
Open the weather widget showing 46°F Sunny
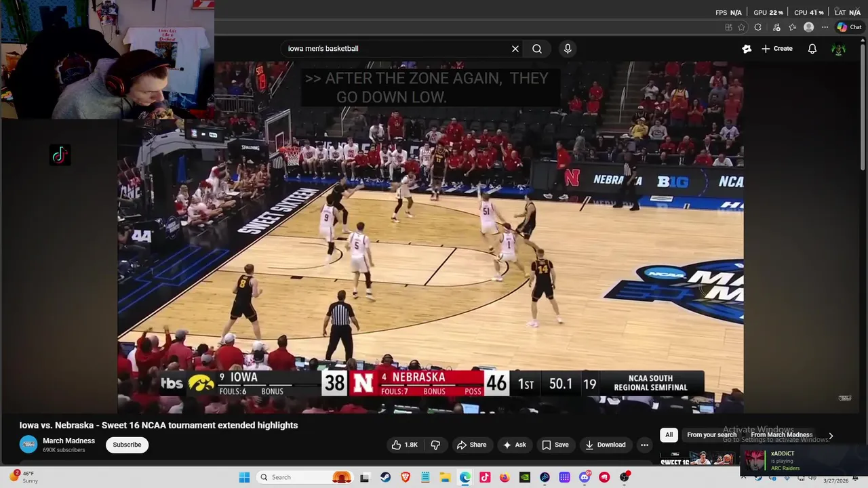tap(24, 477)
